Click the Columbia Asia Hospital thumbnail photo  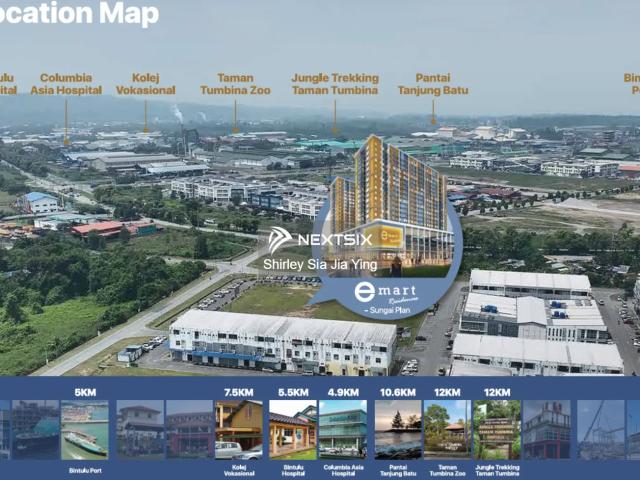(343, 430)
